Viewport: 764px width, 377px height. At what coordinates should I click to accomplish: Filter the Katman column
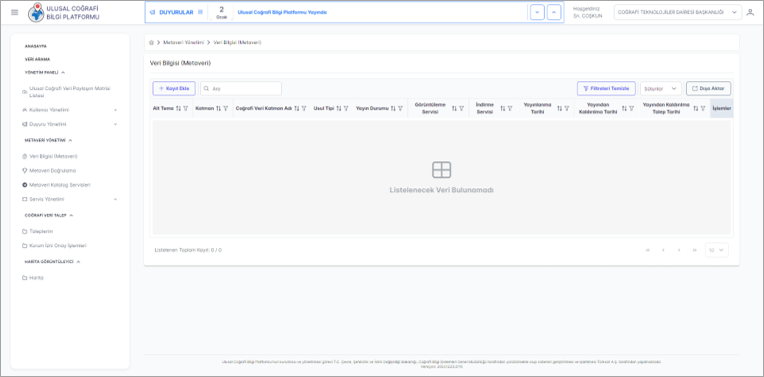225,108
